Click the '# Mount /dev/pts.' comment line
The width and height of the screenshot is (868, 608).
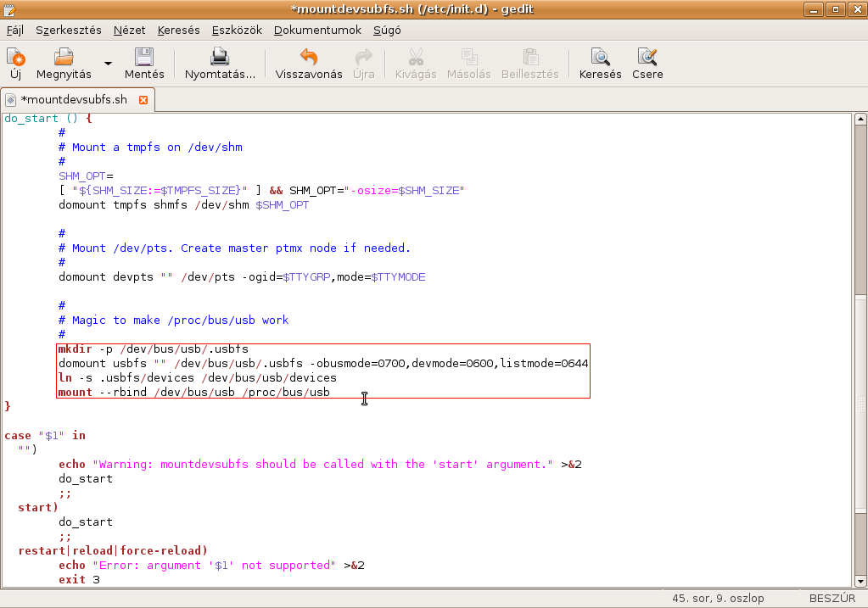tap(235, 248)
